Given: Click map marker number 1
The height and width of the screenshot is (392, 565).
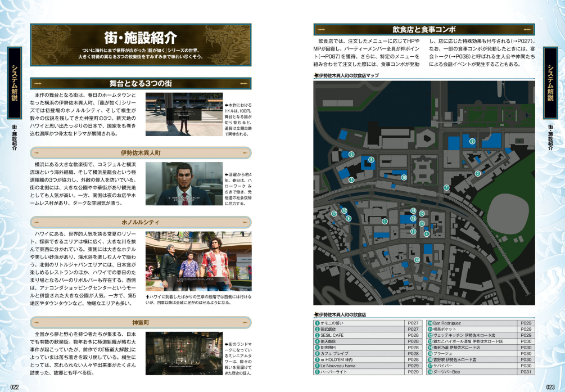Looking at the screenshot, I should pyautogui.click(x=385, y=221).
